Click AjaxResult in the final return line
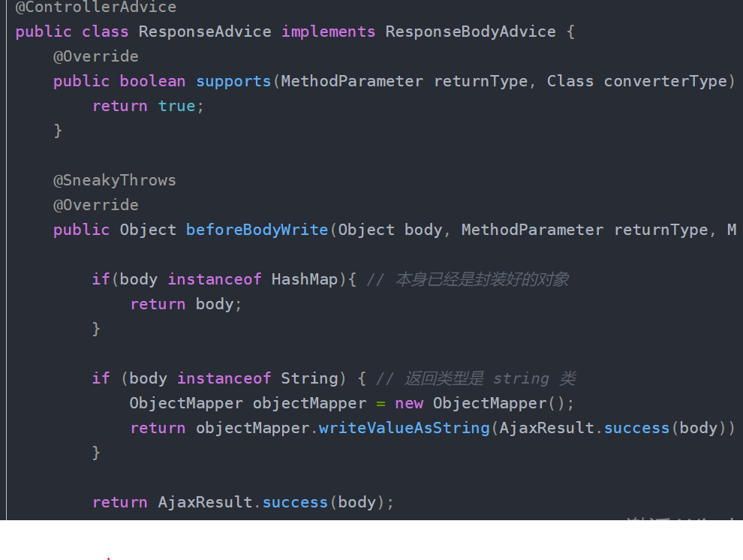743x560 pixels. pyautogui.click(x=205, y=502)
